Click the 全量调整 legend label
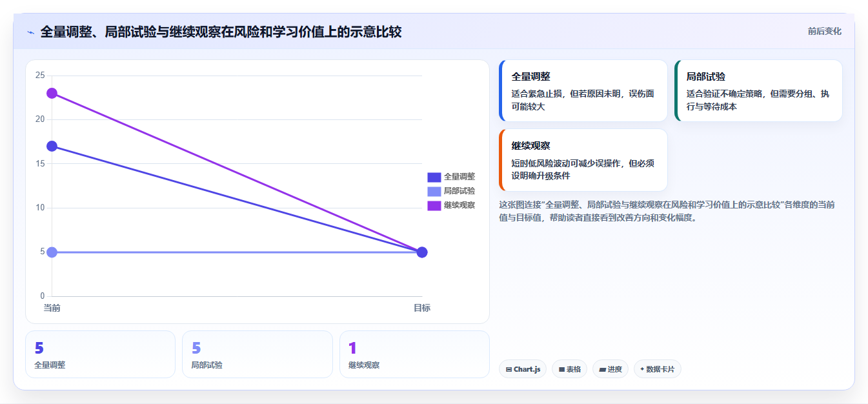Viewport: 868px width, 404px height. pyautogui.click(x=459, y=177)
